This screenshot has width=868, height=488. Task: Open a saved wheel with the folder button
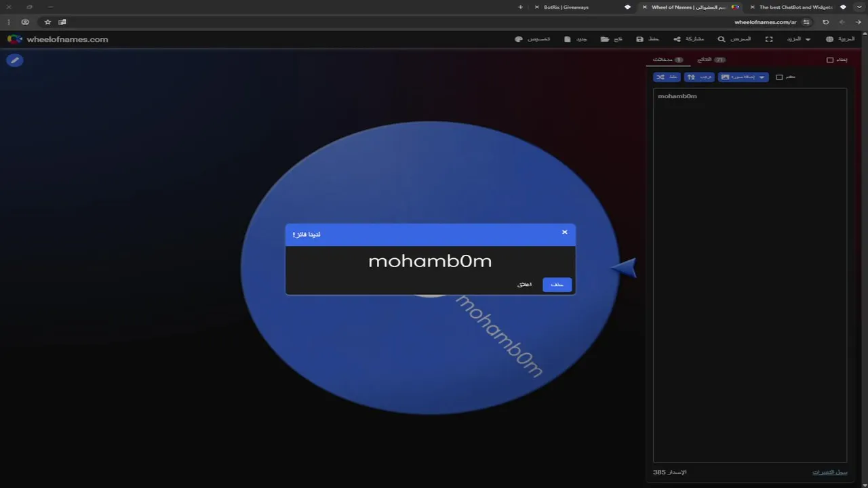click(612, 39)
